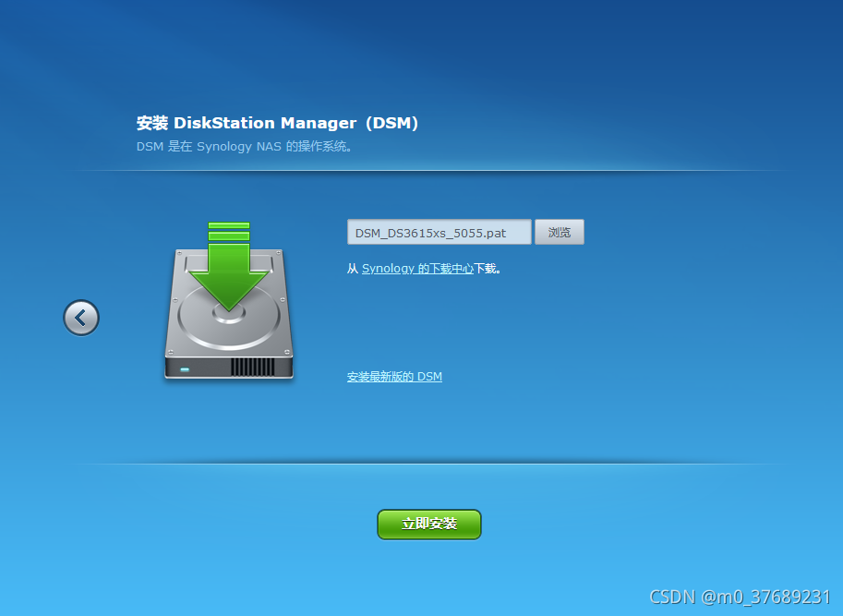Click the 安装最新版的 DSM link
This screenshot has height=616, width=843.
(394, 376)
